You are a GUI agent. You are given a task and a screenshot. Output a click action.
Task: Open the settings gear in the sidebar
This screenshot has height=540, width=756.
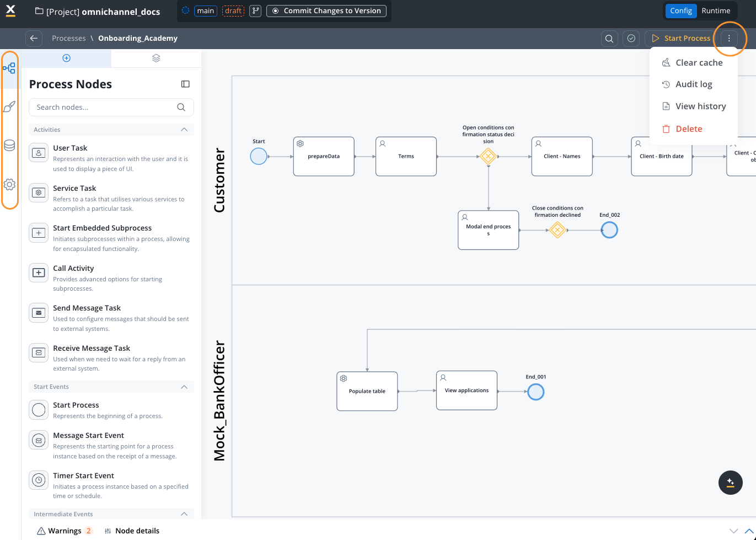(x=9, y=184)
